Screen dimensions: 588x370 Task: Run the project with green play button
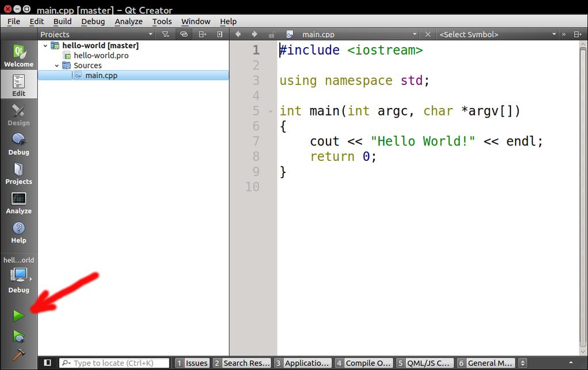point(18,315)
